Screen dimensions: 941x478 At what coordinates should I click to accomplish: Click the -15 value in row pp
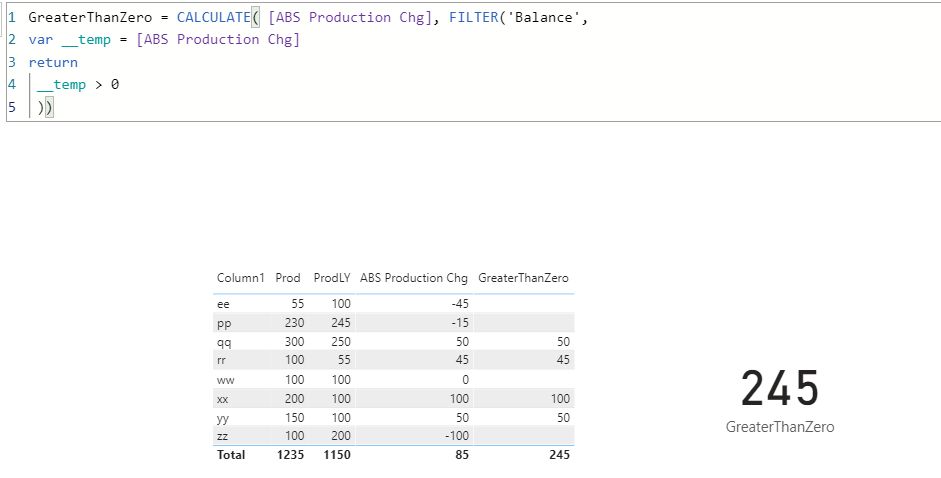[x=460, y=323]
